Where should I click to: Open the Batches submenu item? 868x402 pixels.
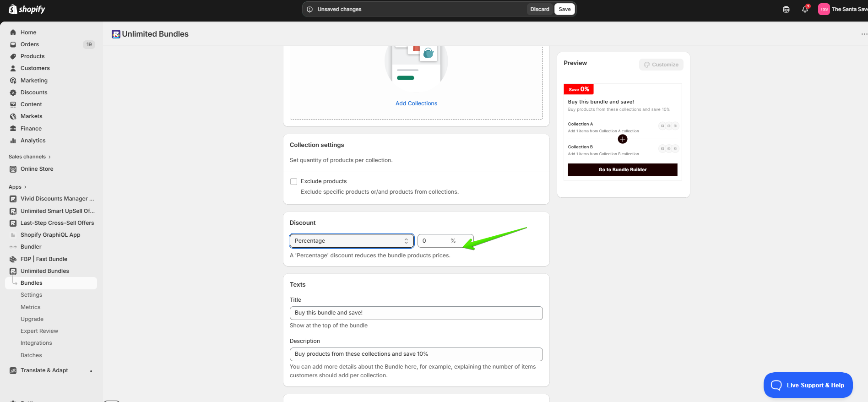pyautogui.click(x=31, y=355)
